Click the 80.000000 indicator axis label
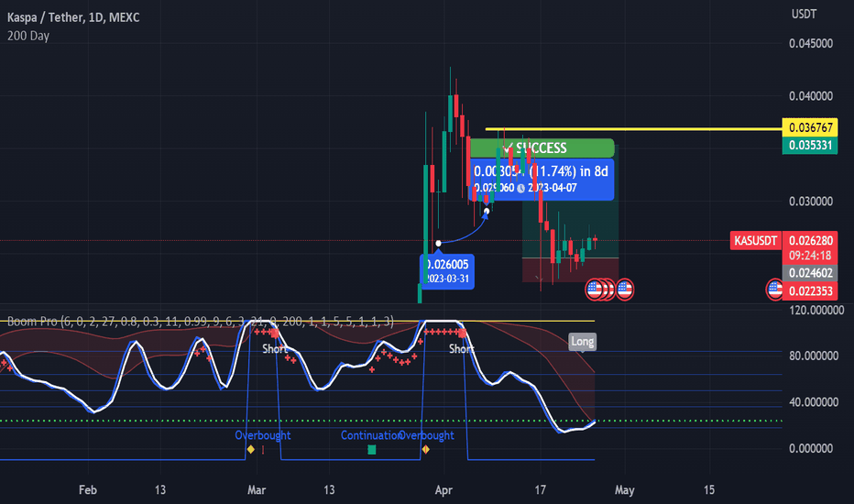The width and height of the screenshot is (854, 504). tap(813, 356)
